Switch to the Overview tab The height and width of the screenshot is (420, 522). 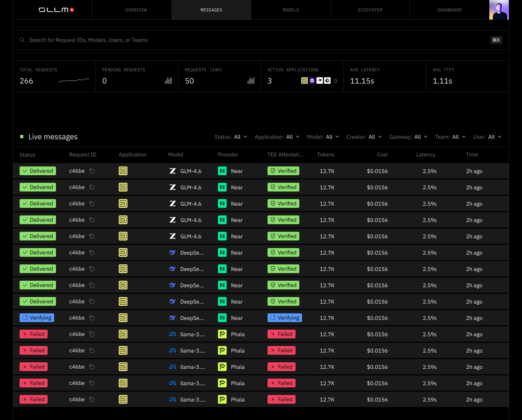point(136,10)
